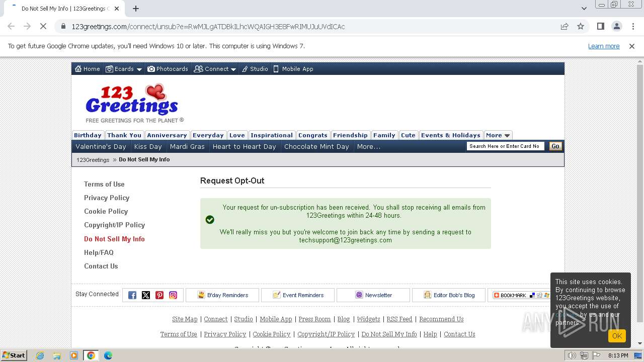Select the Friendship category tab
The image size is (644, 362).
(350, 135)
